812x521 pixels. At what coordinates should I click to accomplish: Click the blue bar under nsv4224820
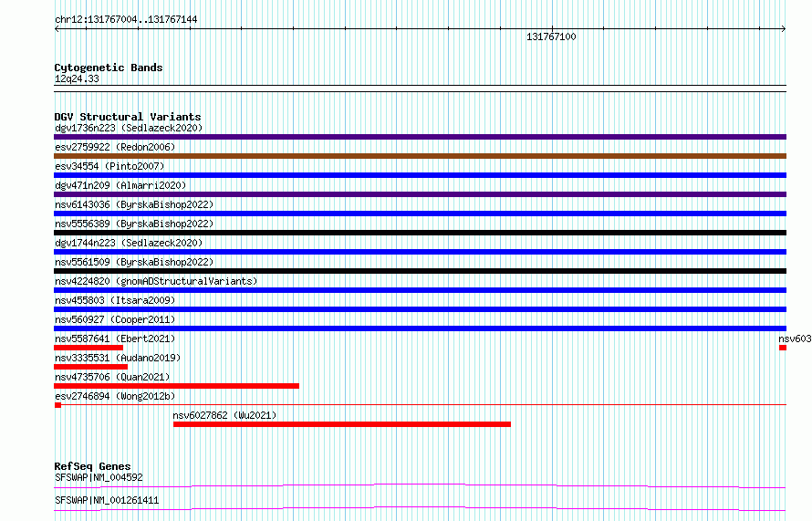420,290
